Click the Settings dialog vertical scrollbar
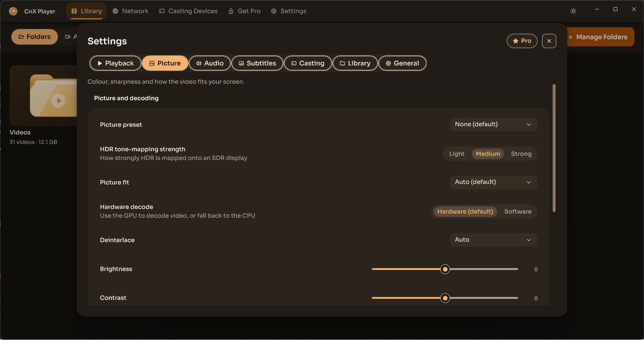The image size is (644, 340). point(554,148)
